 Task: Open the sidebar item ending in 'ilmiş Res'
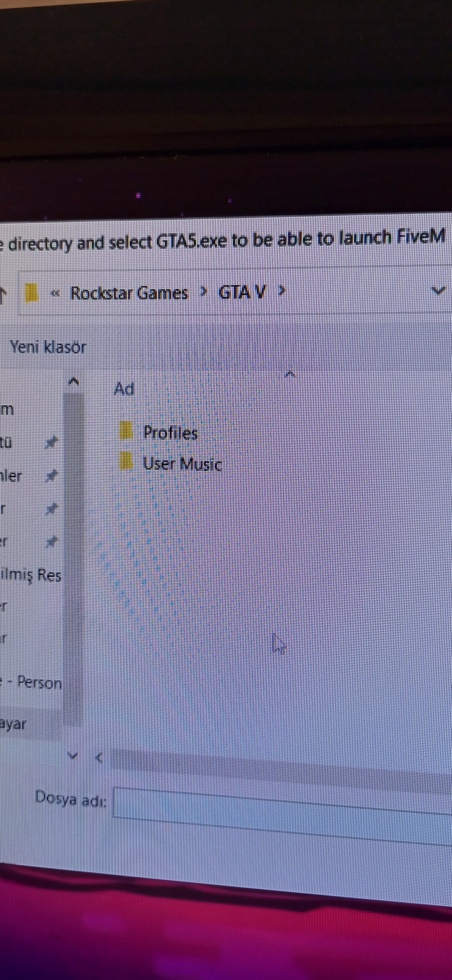pos(30,575)
